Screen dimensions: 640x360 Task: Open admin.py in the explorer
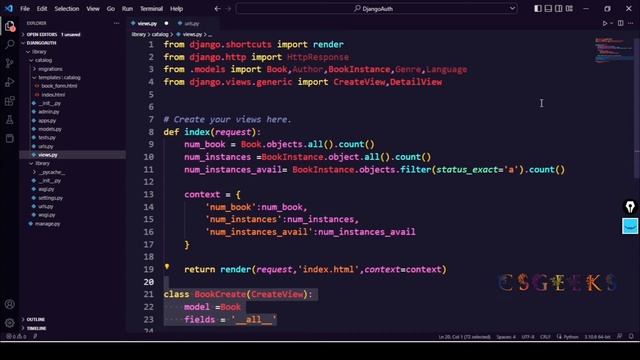[x=49, y=112]
